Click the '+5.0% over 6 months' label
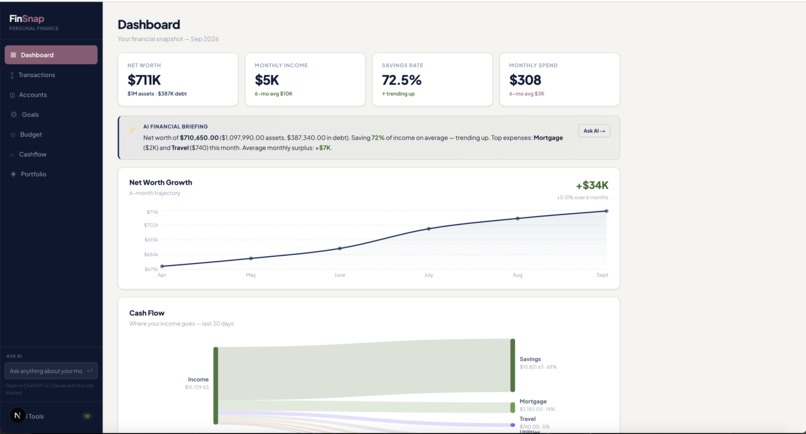 pyautogui.click(x=582, y=197)
